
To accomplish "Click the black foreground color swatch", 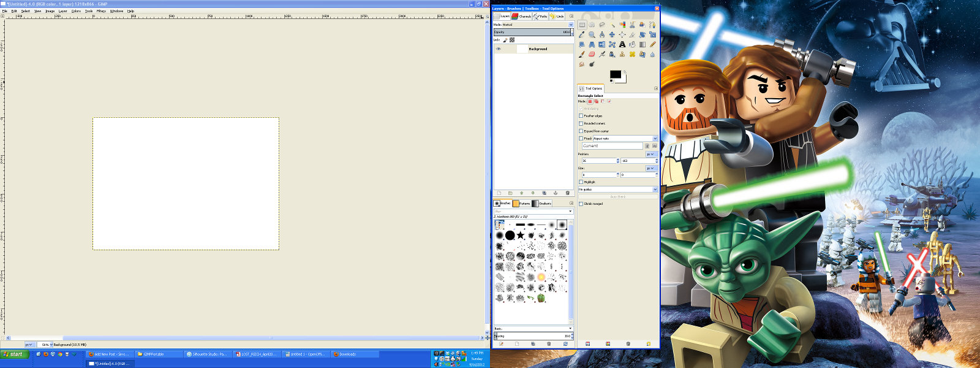I will [x=614, y=75].
